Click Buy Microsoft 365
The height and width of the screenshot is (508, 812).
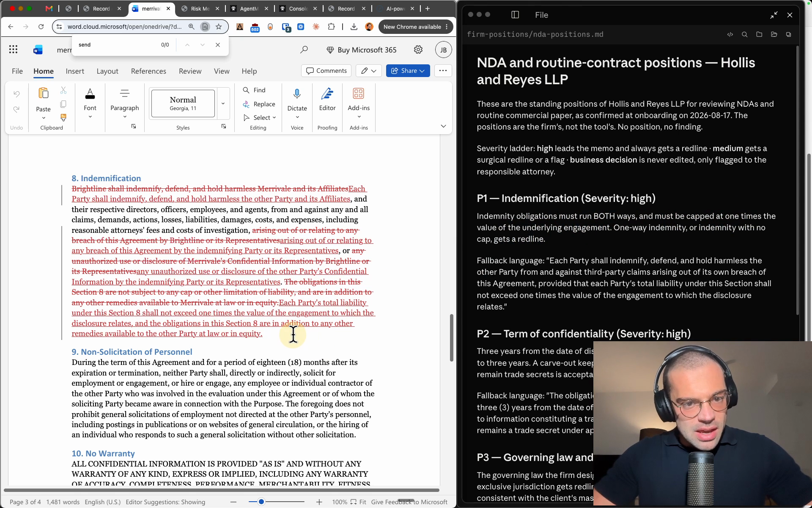tap(362, 50)
